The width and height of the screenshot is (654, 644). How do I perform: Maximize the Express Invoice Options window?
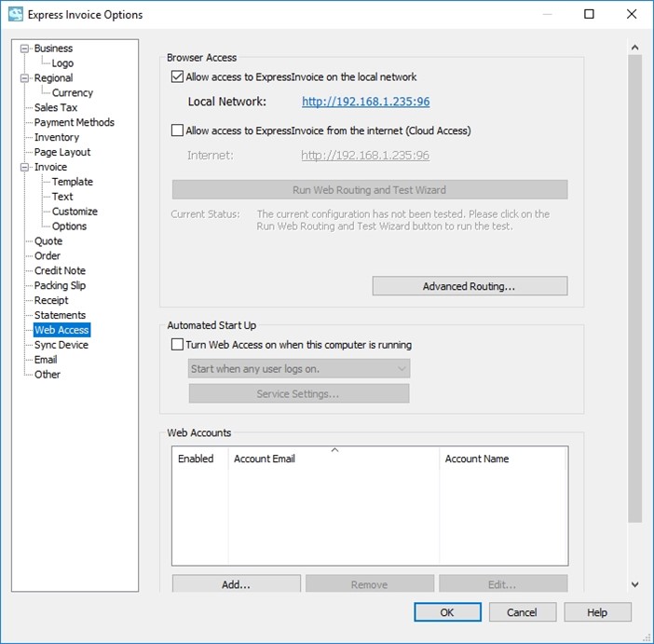click(x=589, y=14)
